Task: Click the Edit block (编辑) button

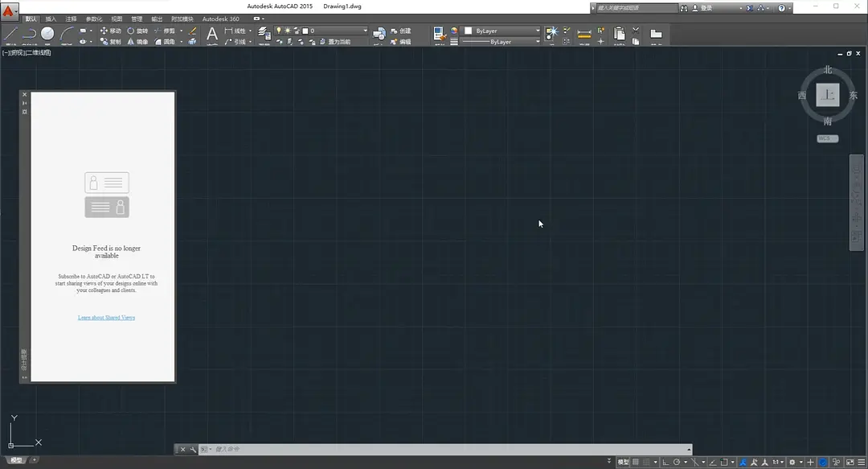Action: click(x=401, y=42)
